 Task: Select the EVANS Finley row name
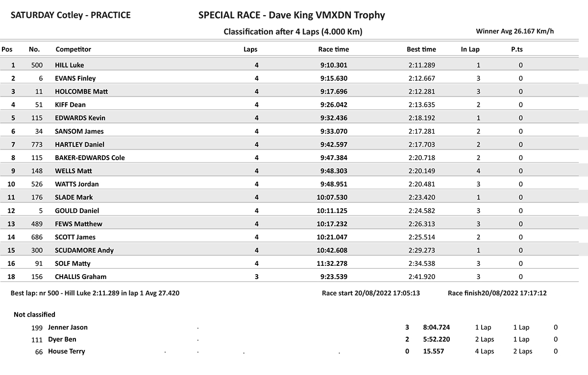click(x=75, y=78)
